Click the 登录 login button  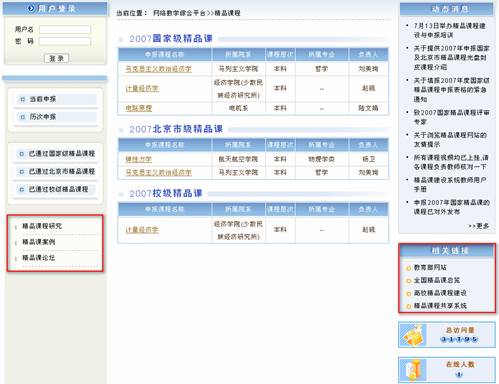click(57, 58)
